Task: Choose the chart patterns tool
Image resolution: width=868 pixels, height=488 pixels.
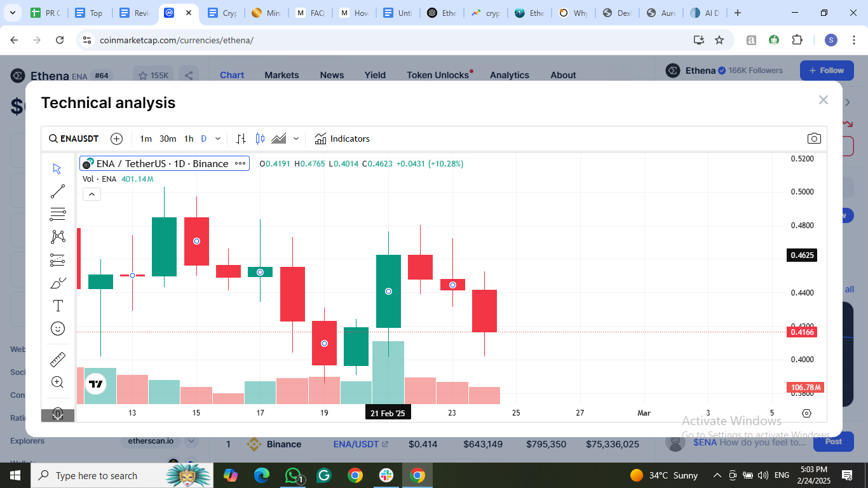Action: (x=57, y=237)
